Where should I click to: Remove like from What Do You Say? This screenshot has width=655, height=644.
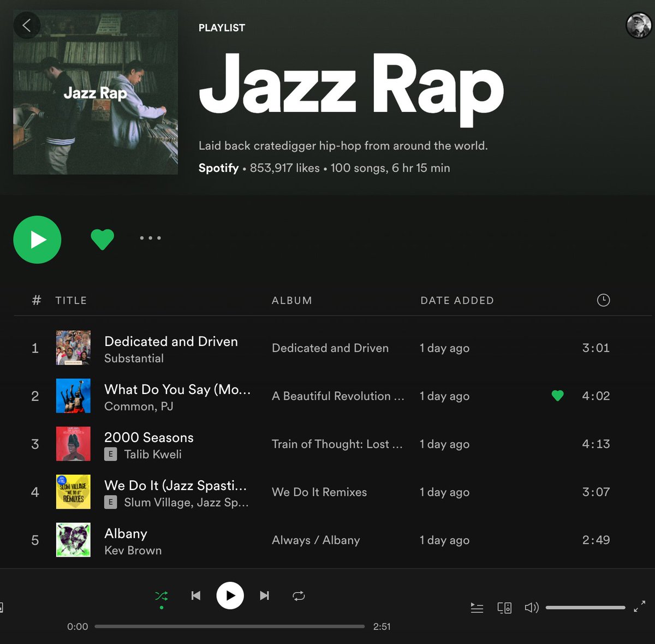557,396
